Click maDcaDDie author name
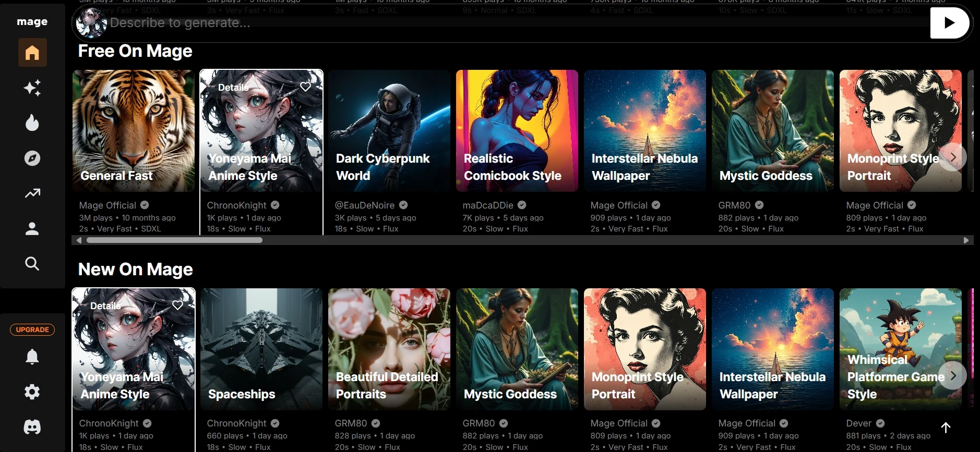Viewport: 980px width, 452px height. pyautogui.click(x=488, y=205)
